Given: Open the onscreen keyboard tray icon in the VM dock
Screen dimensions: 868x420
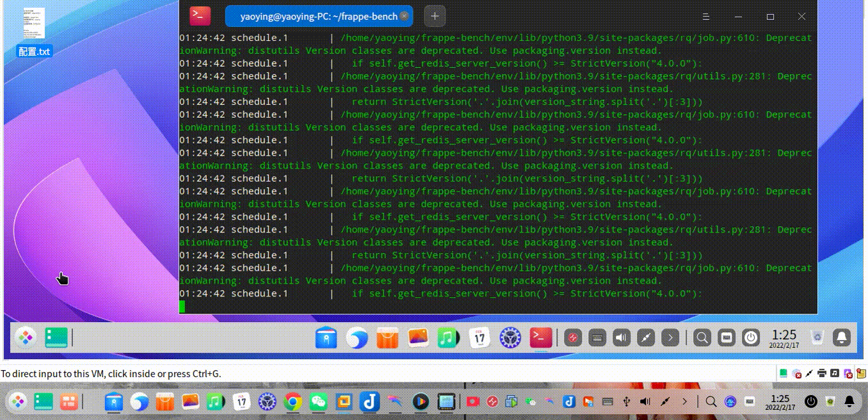Looking at the screenshot, I should click(597, 337).
